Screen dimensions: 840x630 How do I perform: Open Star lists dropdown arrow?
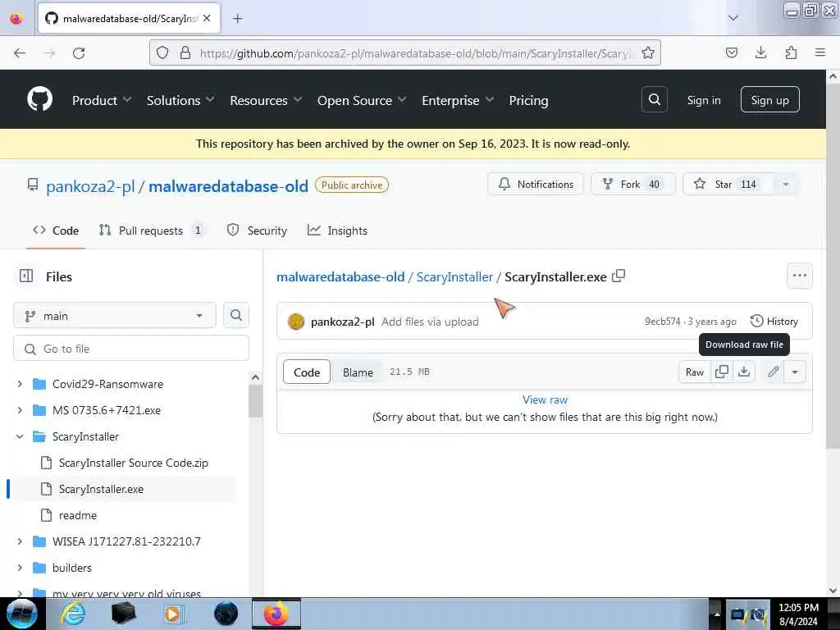click(x=786, y=185)
